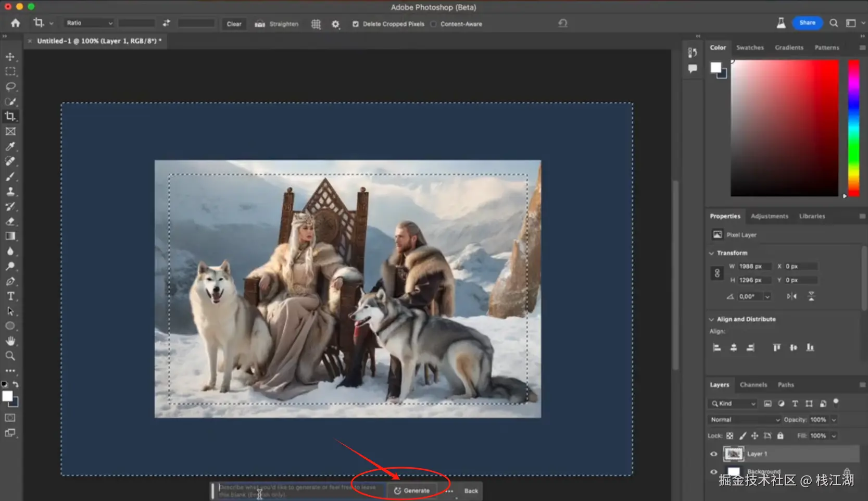The height and width of the screenshot is (501, 868).
Task: Open the rotation angle dropdown
Action: click(x=767, y=297)
